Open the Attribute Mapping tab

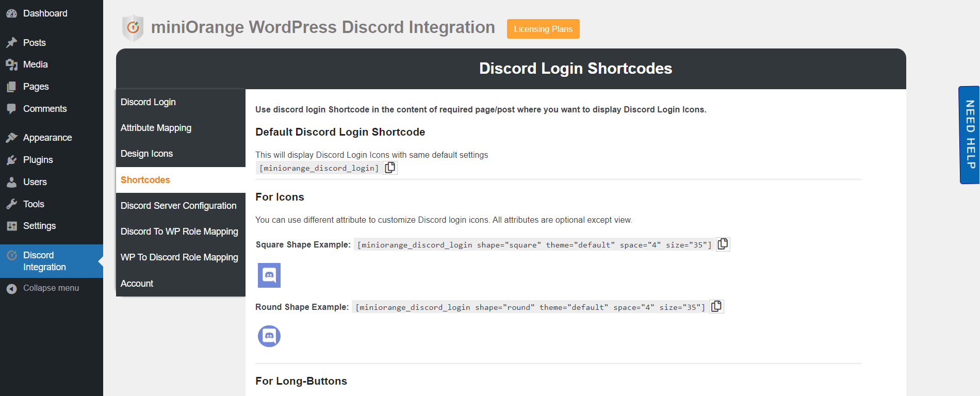(x=181, y=128)
